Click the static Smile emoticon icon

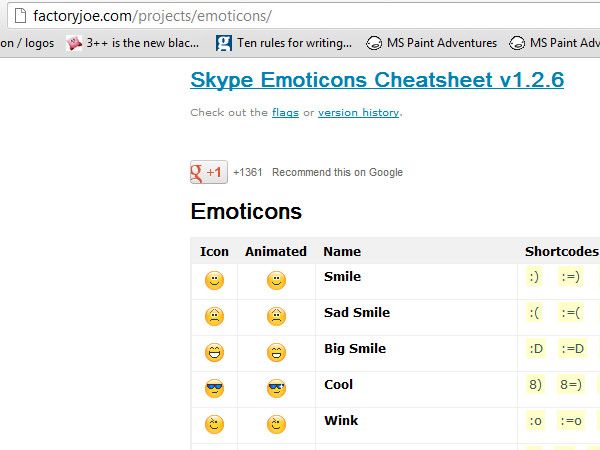(x=214, y=280)
